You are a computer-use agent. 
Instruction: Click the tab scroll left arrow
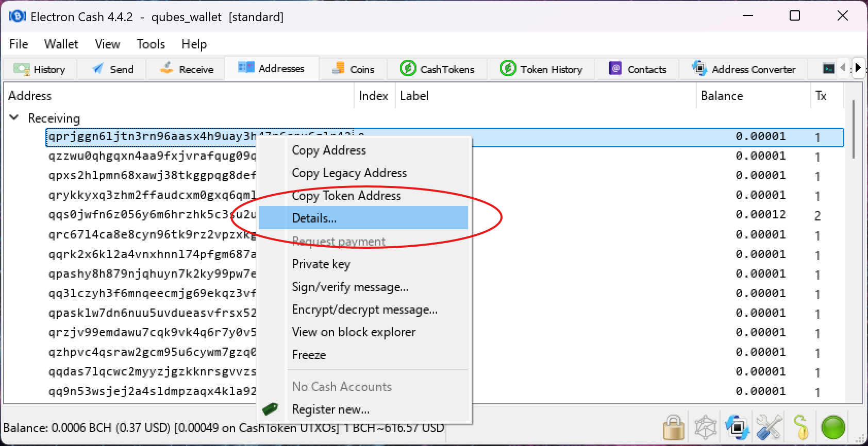pyautogui.click(x=843, y=67)
